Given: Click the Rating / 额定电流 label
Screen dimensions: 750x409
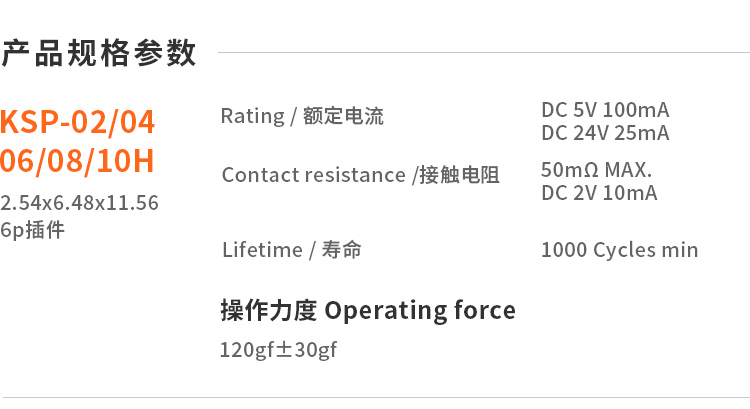Looking at the screenshot, I should (x=302, y=116).
